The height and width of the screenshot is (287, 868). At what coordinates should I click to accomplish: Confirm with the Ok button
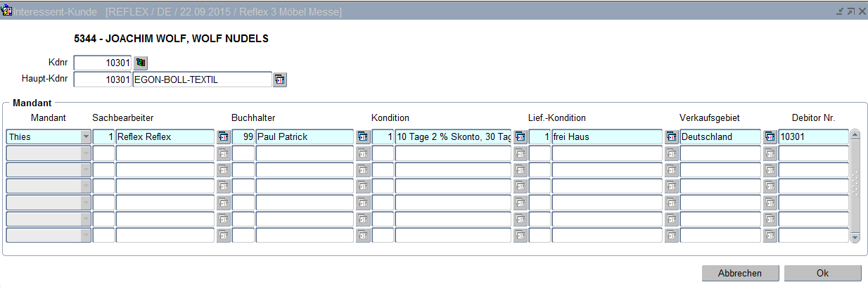click(x=822, y=273)
